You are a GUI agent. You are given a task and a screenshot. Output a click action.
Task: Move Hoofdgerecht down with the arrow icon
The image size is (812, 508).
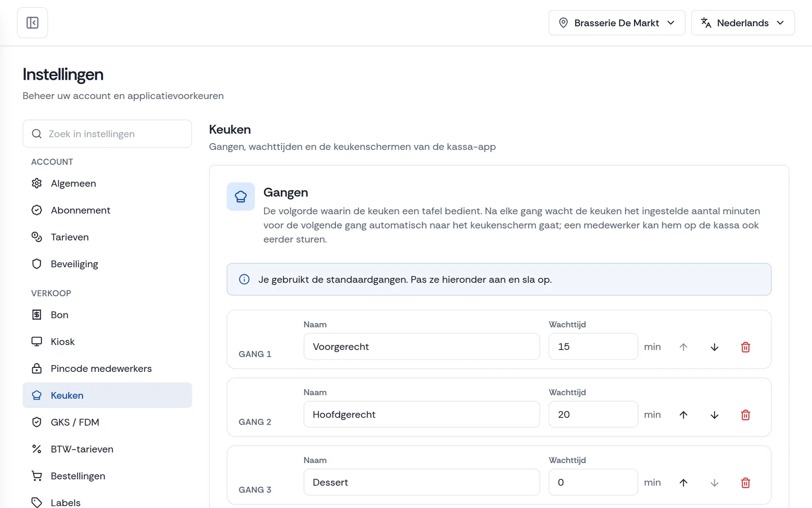click(715, 415)
